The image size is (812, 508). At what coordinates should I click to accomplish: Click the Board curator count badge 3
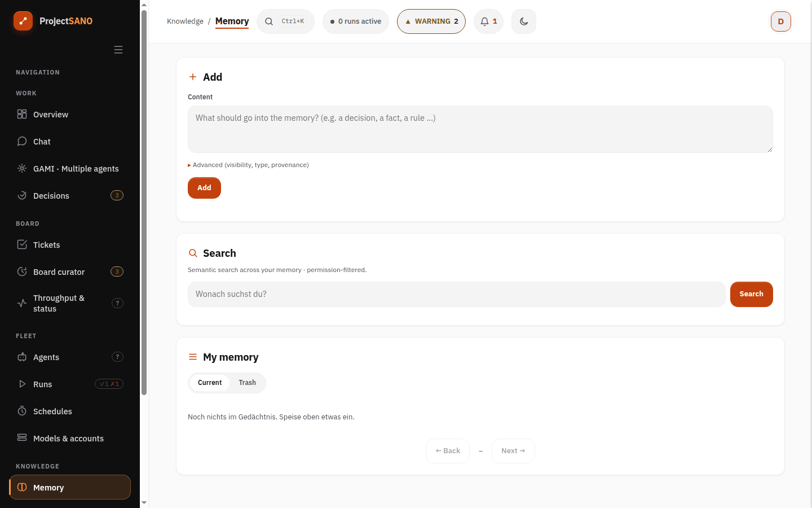(117, 272)
